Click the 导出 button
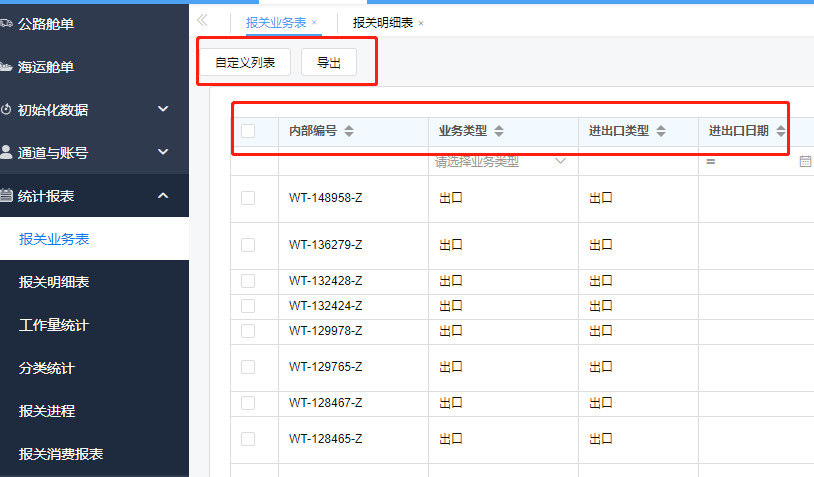 tap(329, 62)
